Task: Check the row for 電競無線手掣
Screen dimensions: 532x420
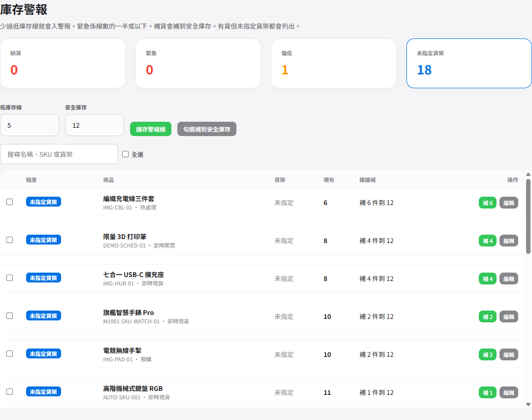Action: tap(10, 354)
